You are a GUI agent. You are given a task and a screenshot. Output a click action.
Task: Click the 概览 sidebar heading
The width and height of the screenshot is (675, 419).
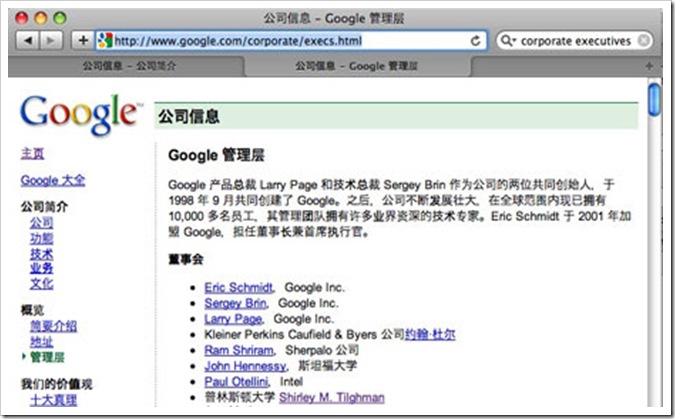click(32, 310)
